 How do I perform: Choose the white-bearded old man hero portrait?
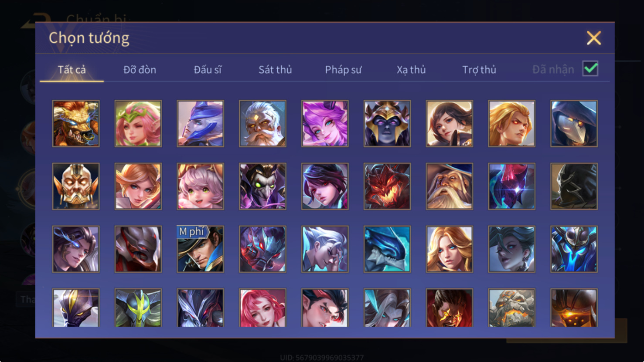[262, 124]
